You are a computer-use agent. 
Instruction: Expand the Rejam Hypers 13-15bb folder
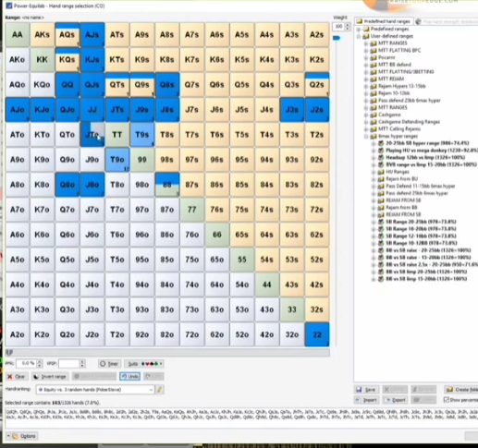(366, 86)
